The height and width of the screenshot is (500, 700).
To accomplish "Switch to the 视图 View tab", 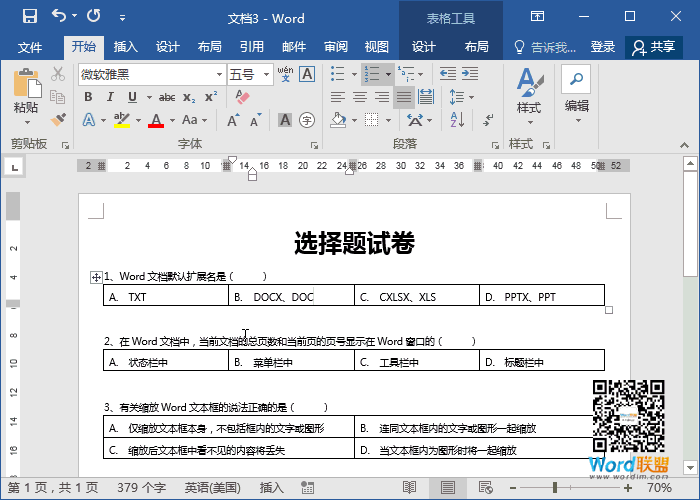I will pos(376,47).
